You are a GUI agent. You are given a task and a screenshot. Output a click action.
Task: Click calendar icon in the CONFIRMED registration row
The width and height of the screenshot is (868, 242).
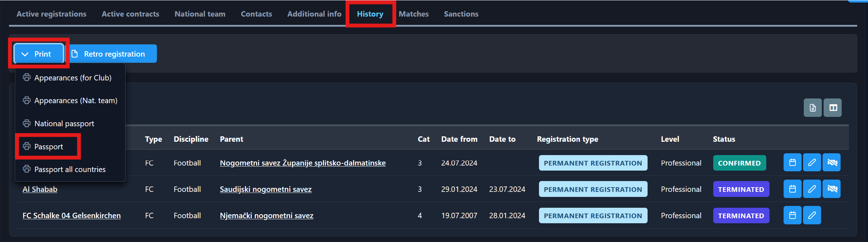coord(792,163)
